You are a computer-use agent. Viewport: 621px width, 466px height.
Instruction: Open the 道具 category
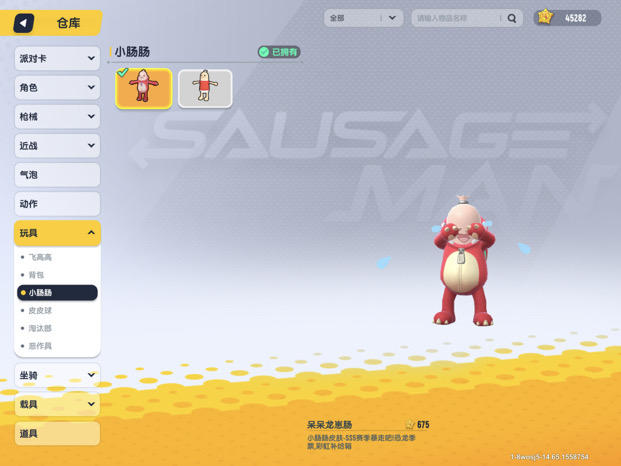(x=57, y=434)
